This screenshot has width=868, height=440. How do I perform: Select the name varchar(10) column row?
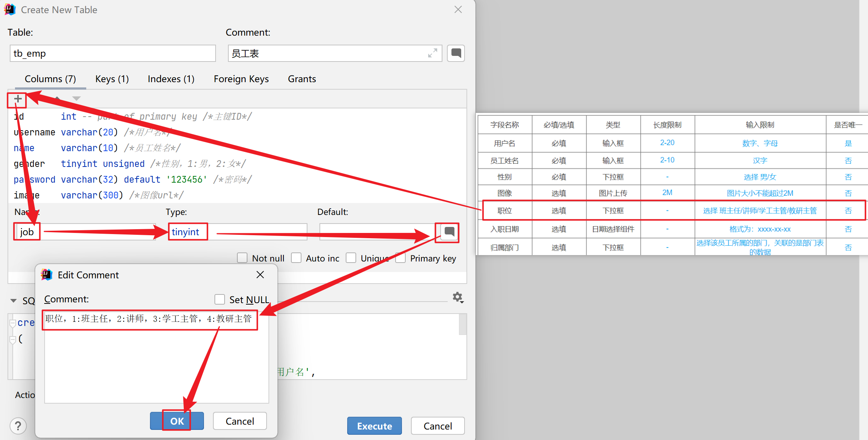[237, 148]
